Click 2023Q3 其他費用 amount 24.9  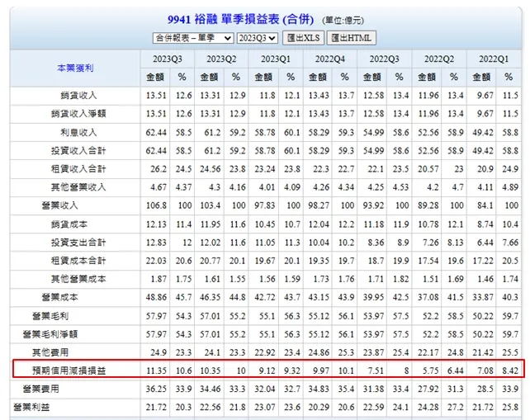[x=159, y=353]
